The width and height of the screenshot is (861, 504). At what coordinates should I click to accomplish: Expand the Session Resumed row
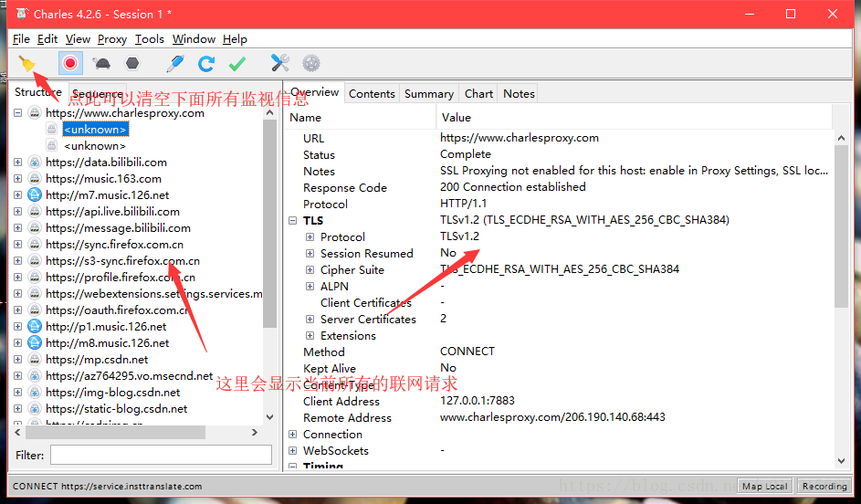[x=310, y=254]
